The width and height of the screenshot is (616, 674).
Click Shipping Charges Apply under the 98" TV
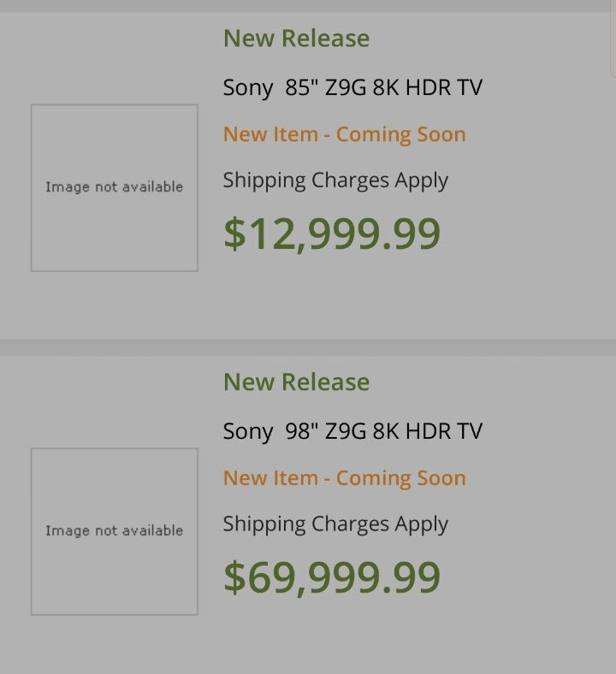(x=335, y=524)
